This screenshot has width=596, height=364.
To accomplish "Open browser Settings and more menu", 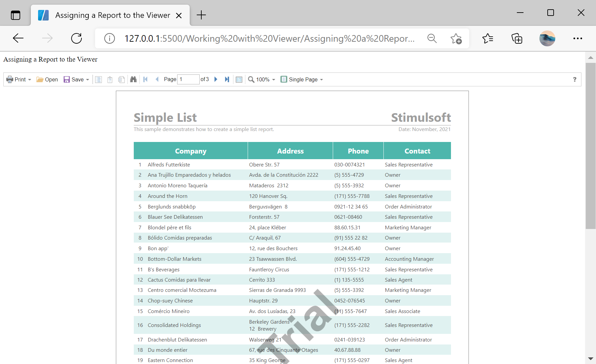I will click(x=577, y=39).
